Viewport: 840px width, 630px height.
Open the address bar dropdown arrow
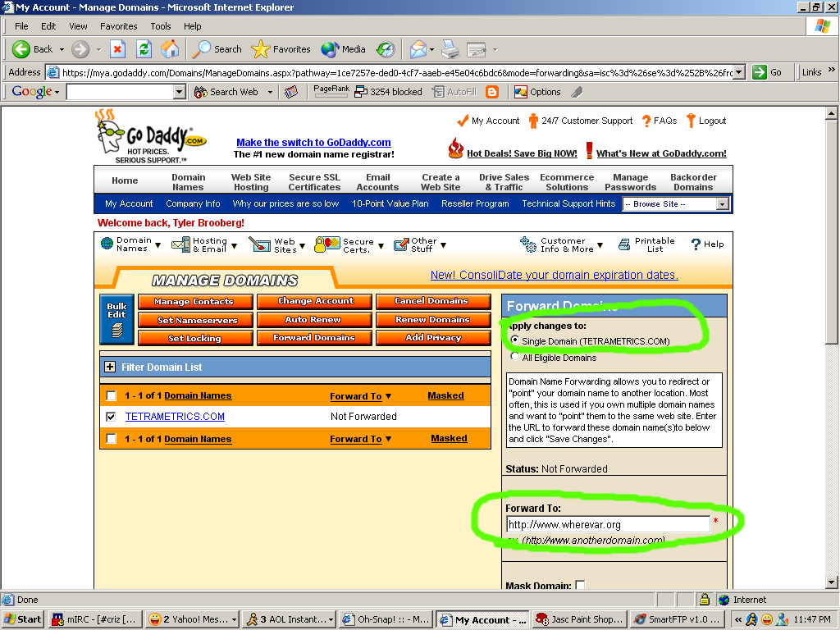pyautogui.click(x=739, y=72)
